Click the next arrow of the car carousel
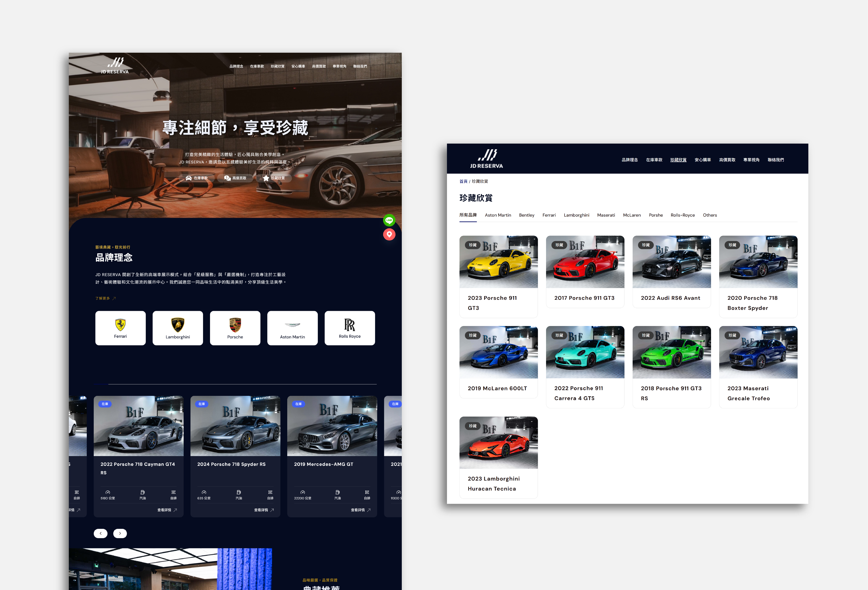 tap(120, 533)
